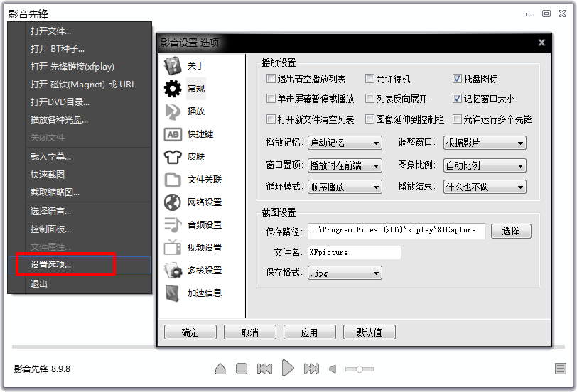Image resolution: width=577 pixels, height=392 pixels.
Task: Open the 皮肤 t-shirt icon
Action: tap(173, 157)
